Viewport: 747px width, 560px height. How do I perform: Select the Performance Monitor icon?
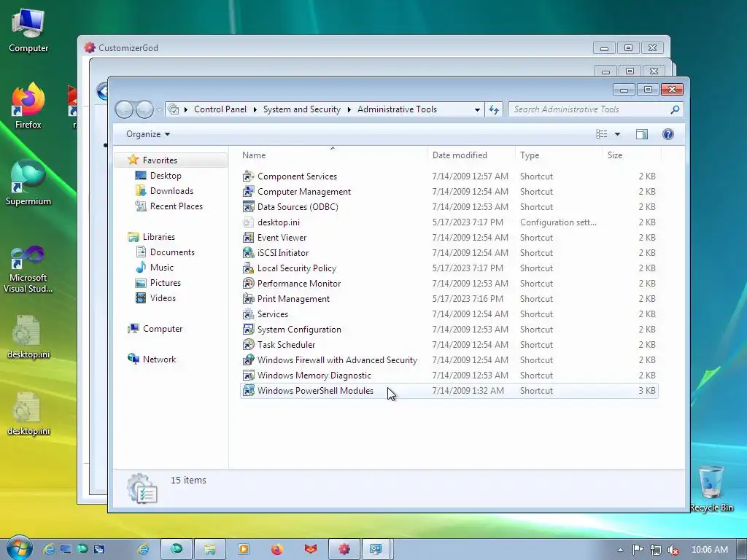(x=248, y=284)
